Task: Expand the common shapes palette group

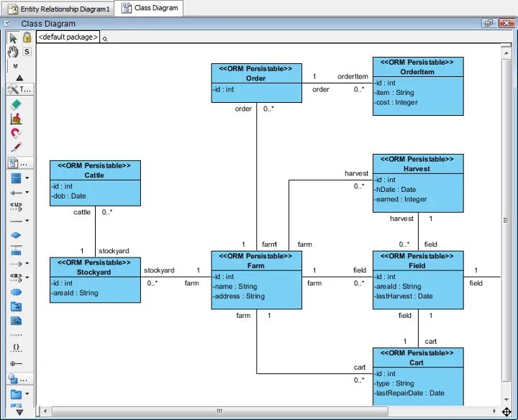Action: [x=19, y=379]
